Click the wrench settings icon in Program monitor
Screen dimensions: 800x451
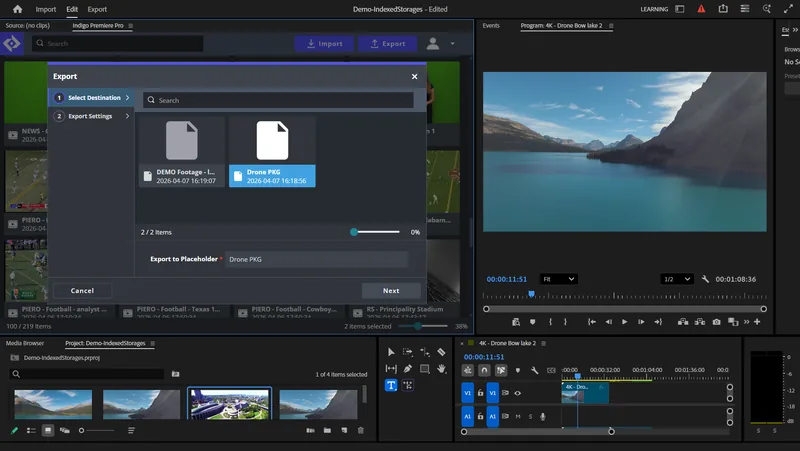pos(705,279)
